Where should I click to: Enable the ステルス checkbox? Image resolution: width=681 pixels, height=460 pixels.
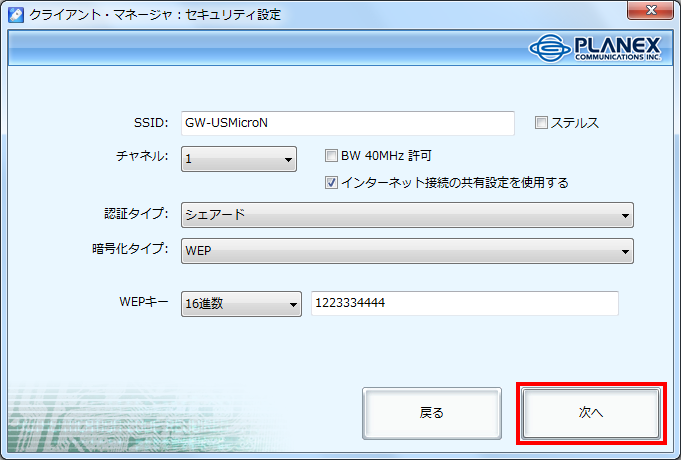tap(541, 123)
